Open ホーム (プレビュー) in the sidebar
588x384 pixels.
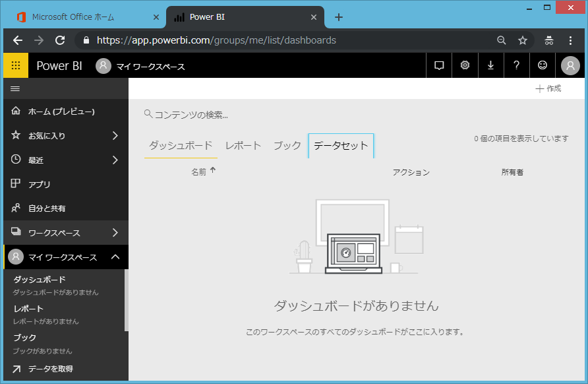click(x=61, y=112)
